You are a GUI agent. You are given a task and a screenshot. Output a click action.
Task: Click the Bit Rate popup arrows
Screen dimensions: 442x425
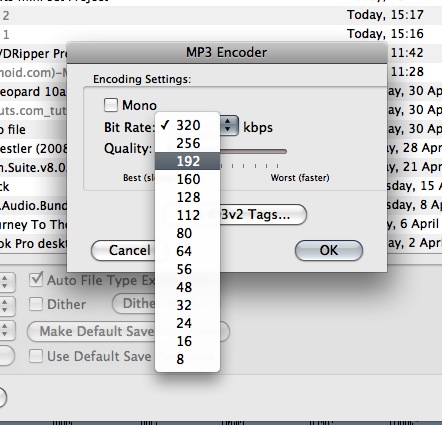[229, 126]
